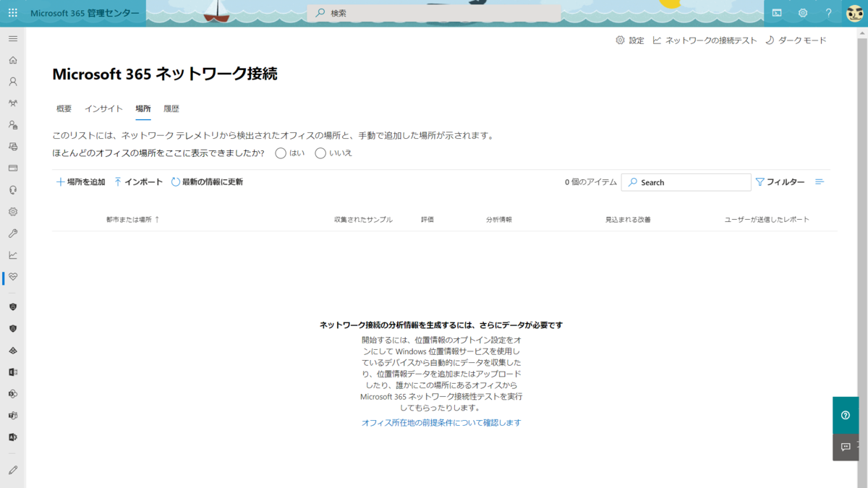Open Setup wrench icon in sidebar
The image size is (868, 488).
pyautogui.click(x=13, y=234)
